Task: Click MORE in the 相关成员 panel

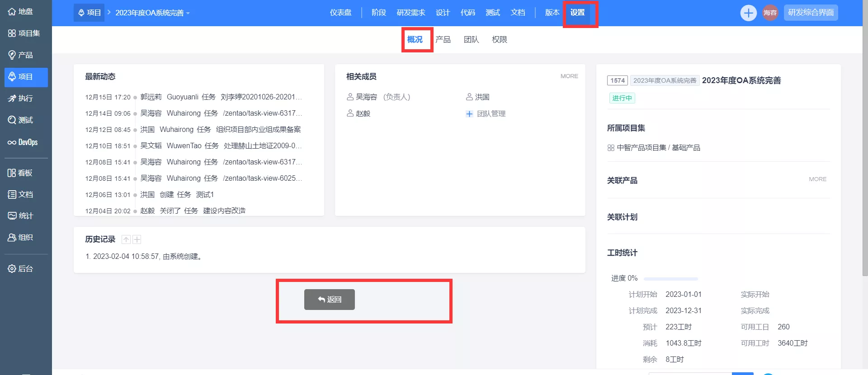Action: (569, 76)
